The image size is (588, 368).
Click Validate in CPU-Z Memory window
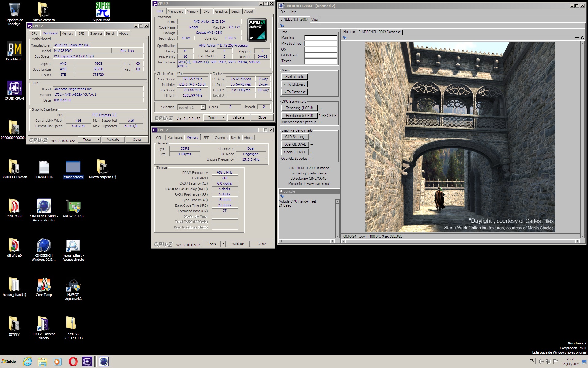[x=238, y=244]
